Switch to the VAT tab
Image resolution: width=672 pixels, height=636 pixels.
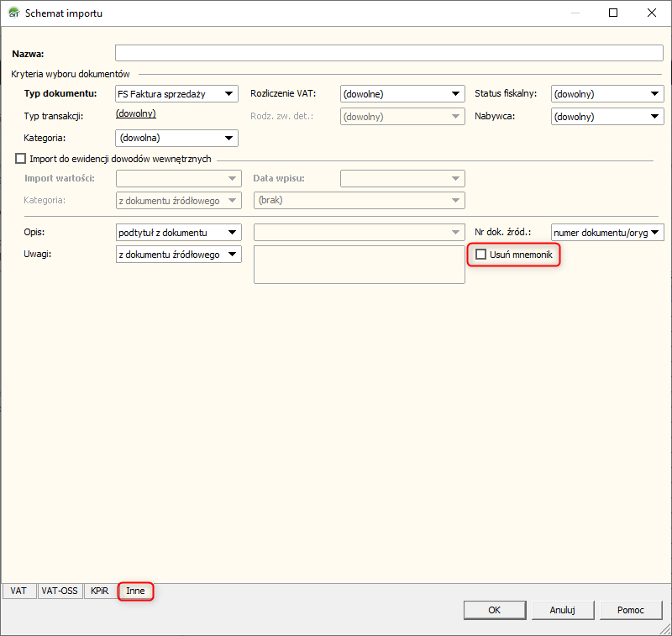pos(18,591)
